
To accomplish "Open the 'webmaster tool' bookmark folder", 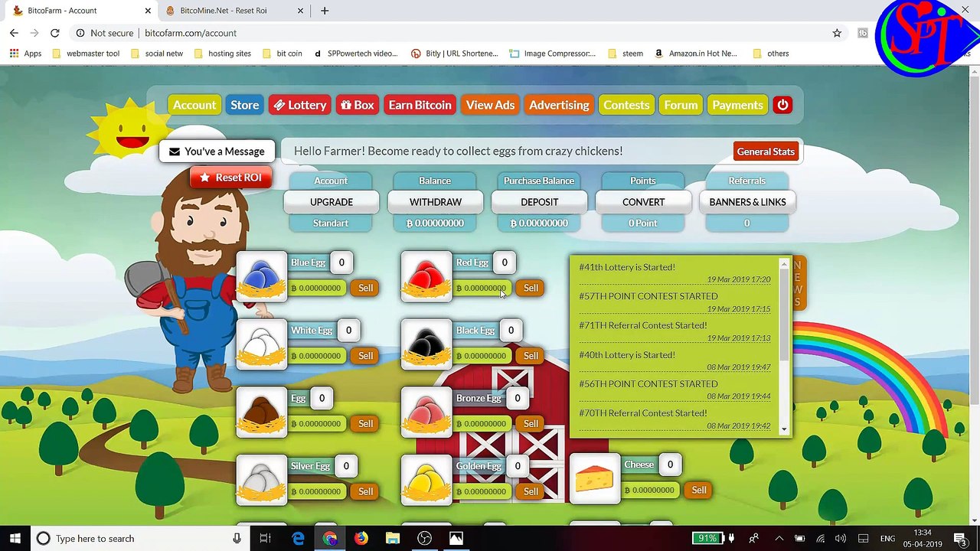I will [85, 54].
